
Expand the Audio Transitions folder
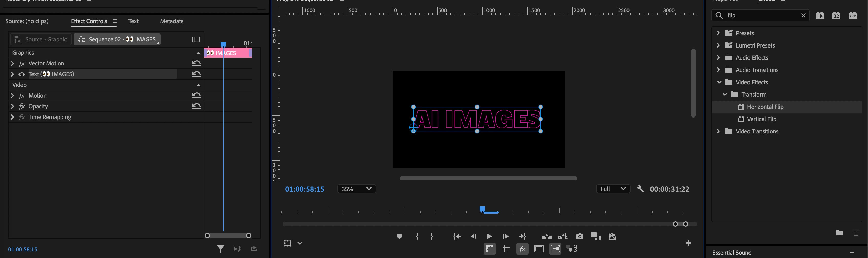718,70
